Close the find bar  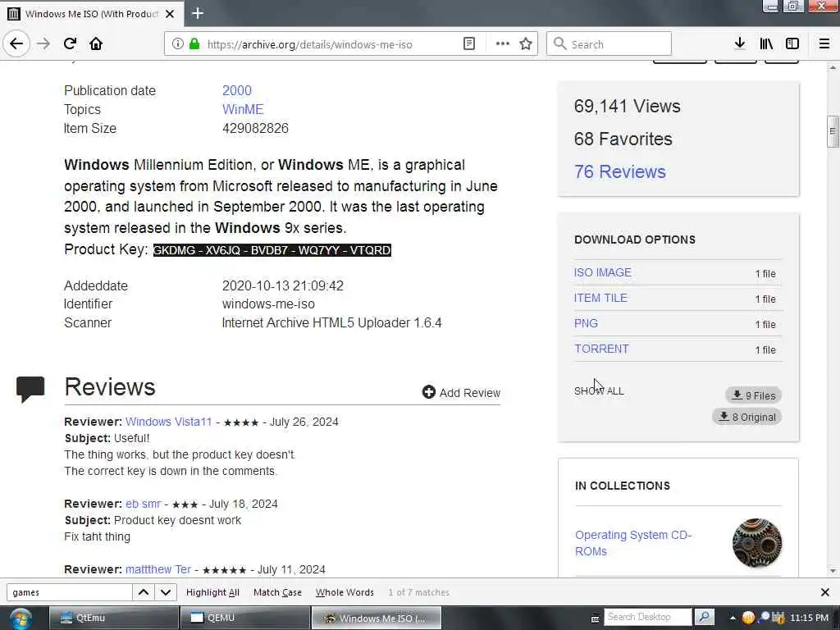point(825,592)
